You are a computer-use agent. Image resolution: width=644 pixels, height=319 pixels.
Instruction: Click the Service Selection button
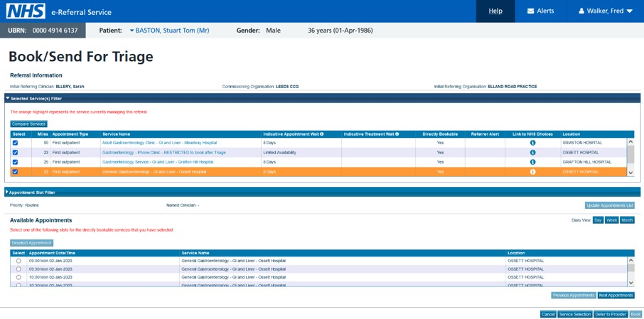575,315
